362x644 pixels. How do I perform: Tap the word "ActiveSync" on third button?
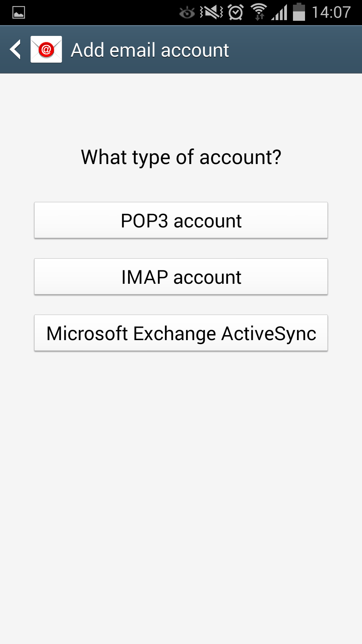269,334
